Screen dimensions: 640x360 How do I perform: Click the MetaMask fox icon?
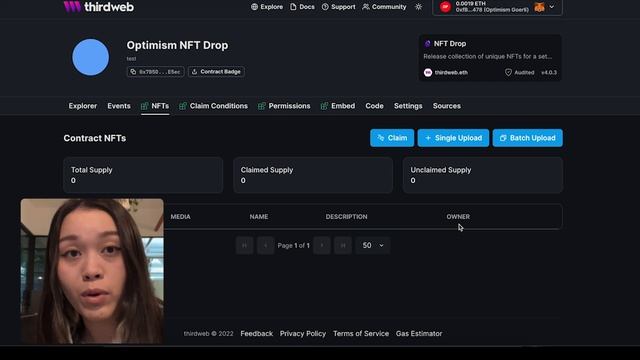(539, 7)
